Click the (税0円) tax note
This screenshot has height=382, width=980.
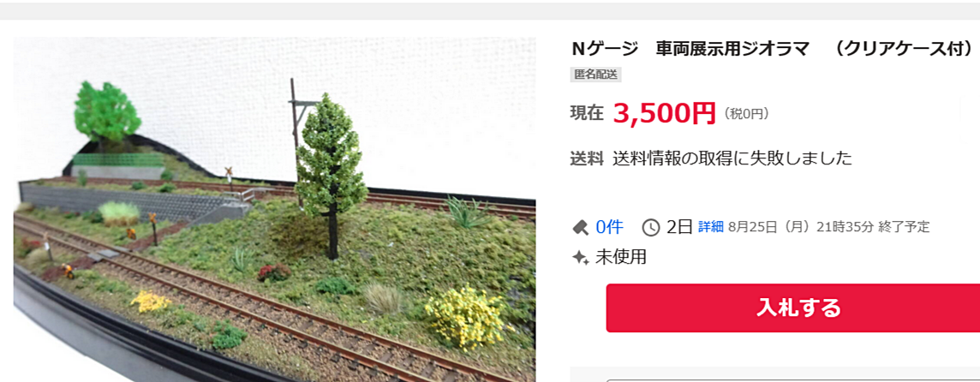(x=746, y=114)
